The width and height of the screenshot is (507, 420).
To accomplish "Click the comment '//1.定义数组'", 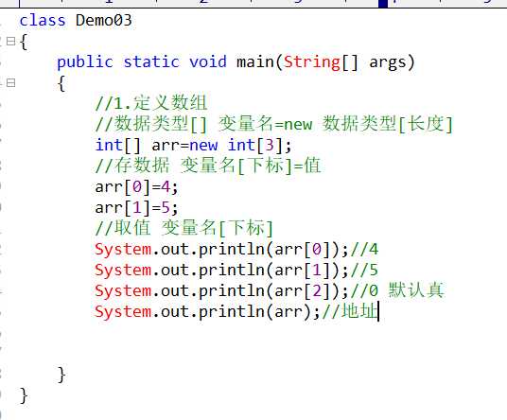I will [151, 103].
